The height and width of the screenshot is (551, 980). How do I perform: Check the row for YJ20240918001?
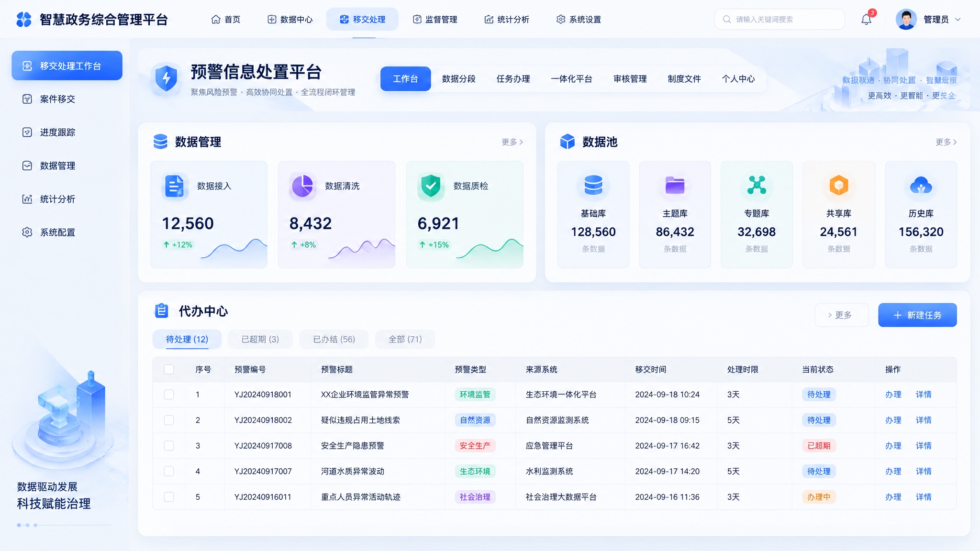pos(169,395)
